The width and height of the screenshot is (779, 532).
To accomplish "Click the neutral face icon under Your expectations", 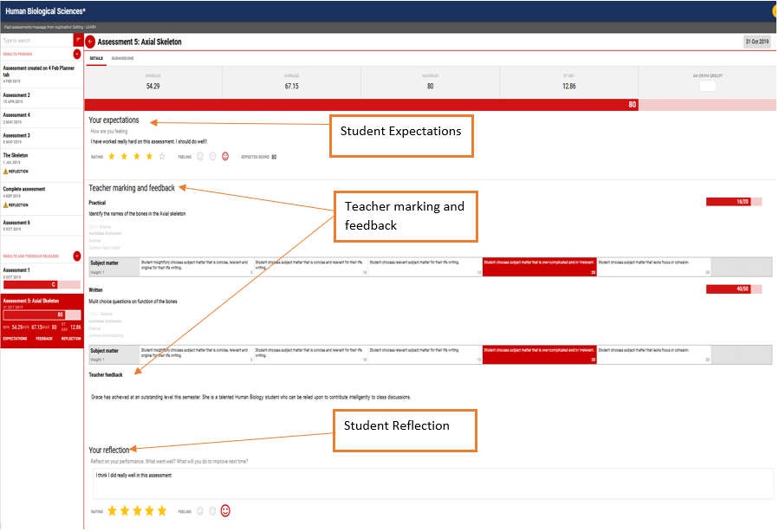I will pos(212,156).
